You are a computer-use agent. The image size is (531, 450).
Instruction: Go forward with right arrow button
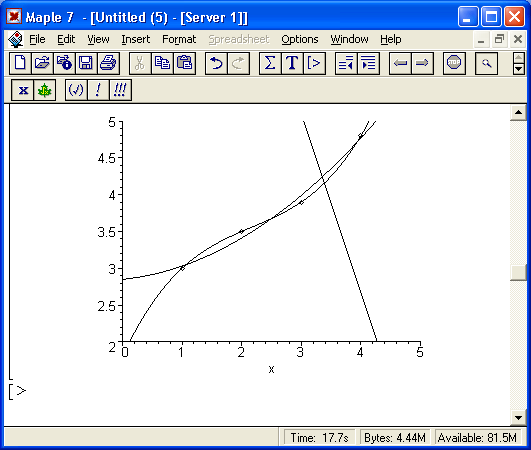coord(422,63)
